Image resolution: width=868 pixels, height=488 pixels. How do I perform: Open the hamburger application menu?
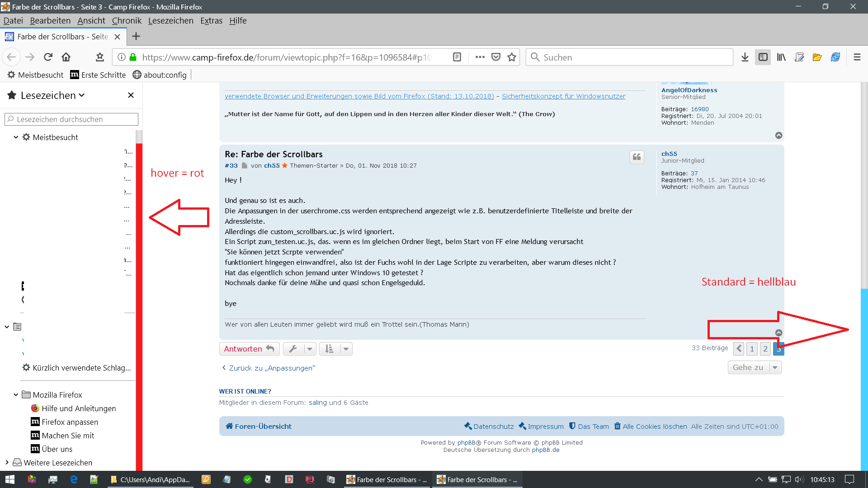857,57
